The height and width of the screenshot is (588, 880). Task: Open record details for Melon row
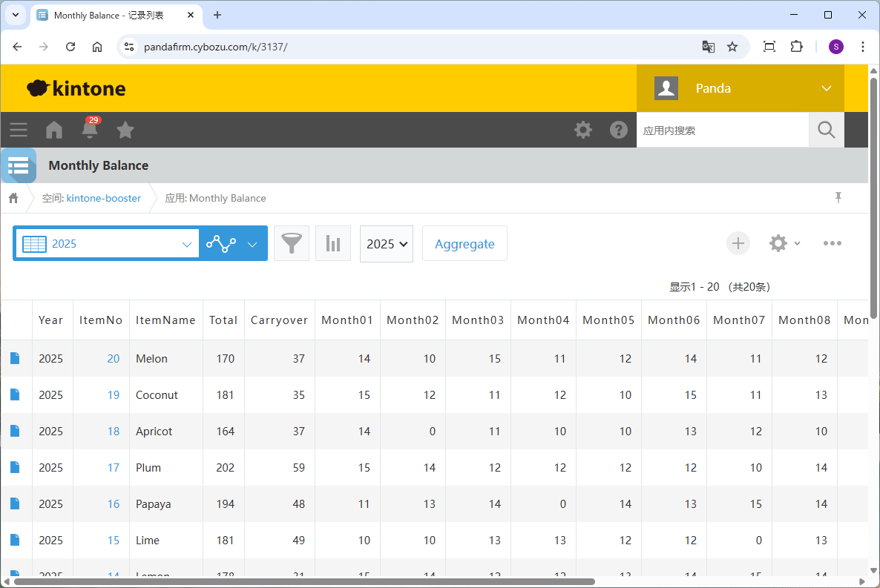15,359
